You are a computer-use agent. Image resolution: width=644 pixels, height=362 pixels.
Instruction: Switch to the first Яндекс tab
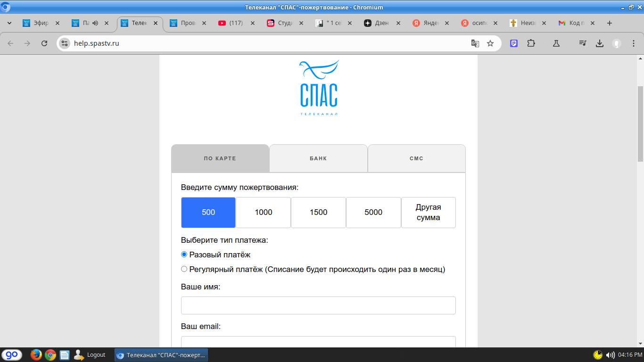point(430,23)
